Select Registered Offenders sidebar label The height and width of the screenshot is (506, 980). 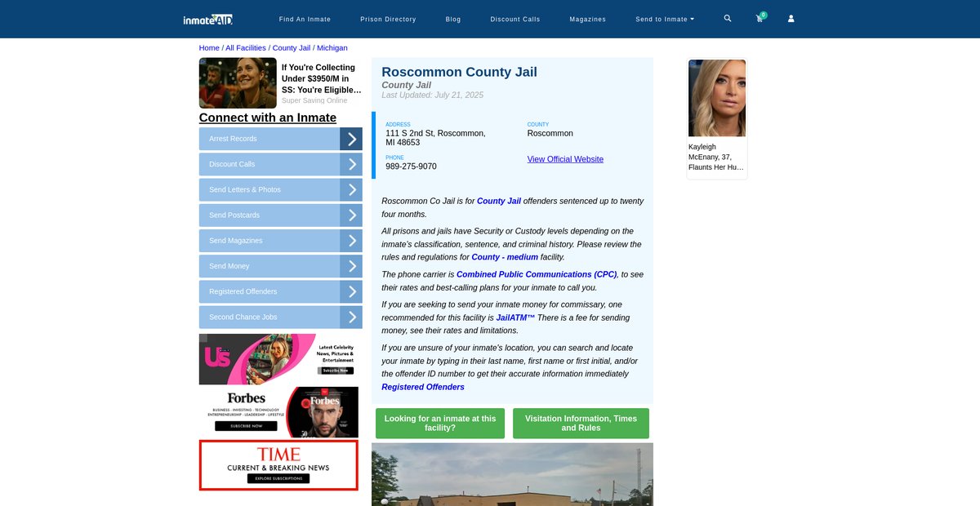tap(243, 291)
